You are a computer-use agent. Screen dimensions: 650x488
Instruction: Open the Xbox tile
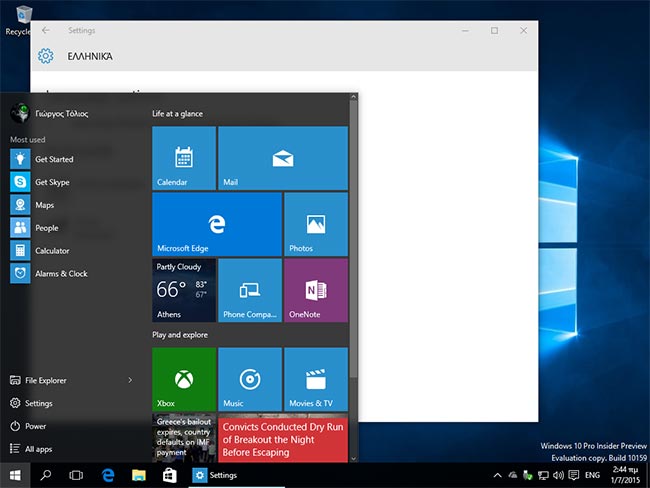coord(184,379)
